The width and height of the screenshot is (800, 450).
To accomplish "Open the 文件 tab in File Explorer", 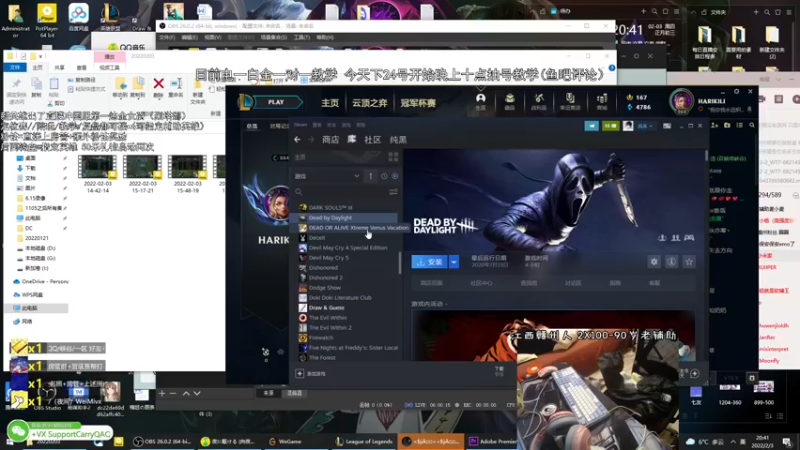I will click(15, 67).
